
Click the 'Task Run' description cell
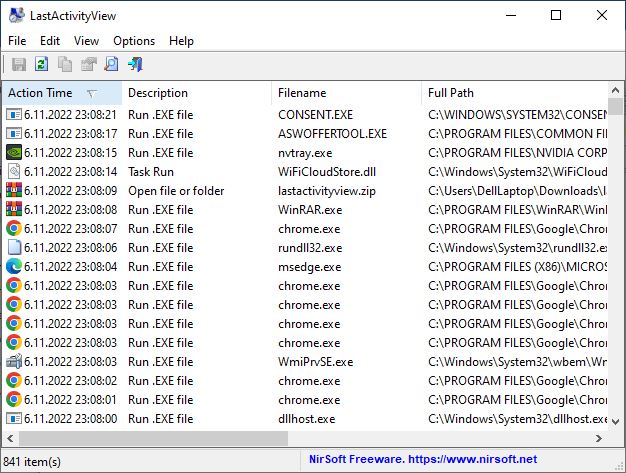pos(151,172)
